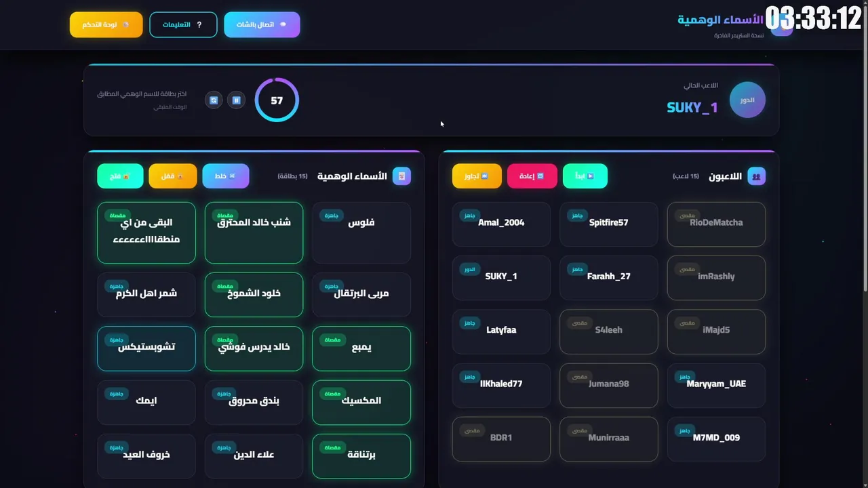Open the IIKhaled77 player card
This screenshot has height=488, width=868.
click(501, 385)
